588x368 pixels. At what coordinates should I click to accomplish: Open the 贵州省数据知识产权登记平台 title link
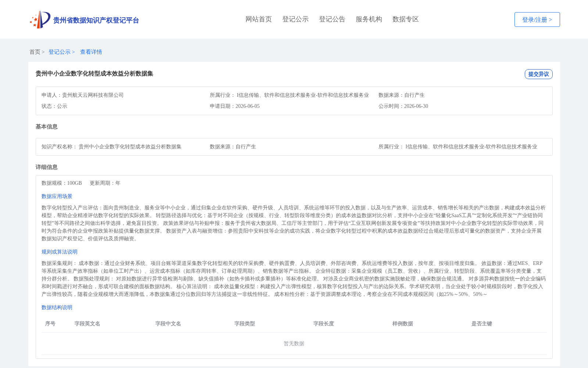point(96,20)
